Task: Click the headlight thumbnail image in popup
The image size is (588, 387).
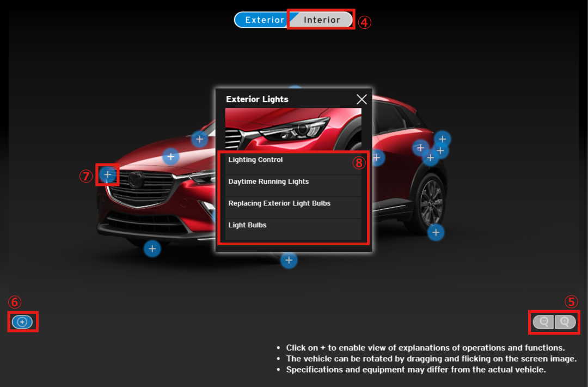Action: click(293, 129)
